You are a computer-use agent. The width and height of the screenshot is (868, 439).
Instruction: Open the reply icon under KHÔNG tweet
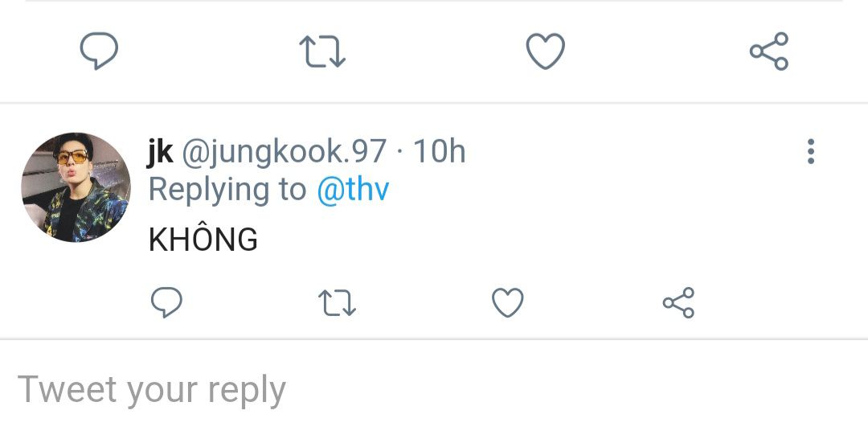click(x=166, y=302)
